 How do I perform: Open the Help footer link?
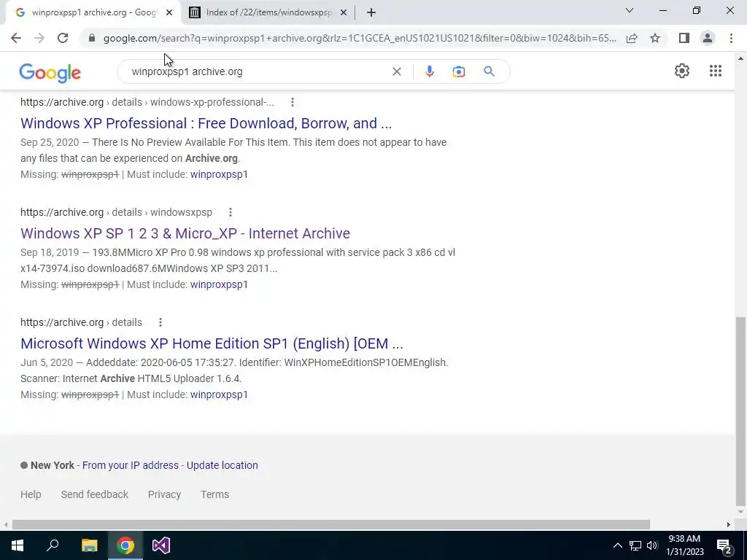point(31,494)
